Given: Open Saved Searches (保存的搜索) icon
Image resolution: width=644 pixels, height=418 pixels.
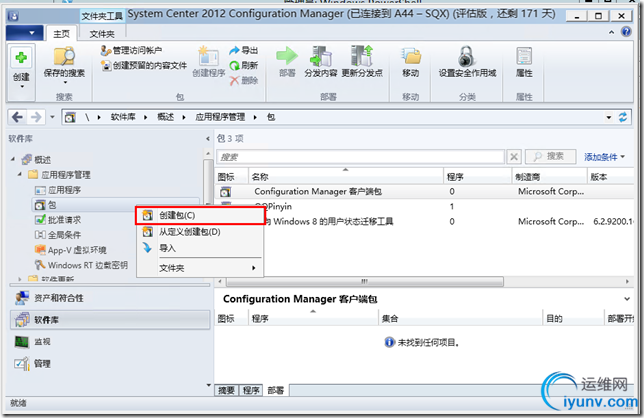Looking at the screenshot, I should pos(64,56).
